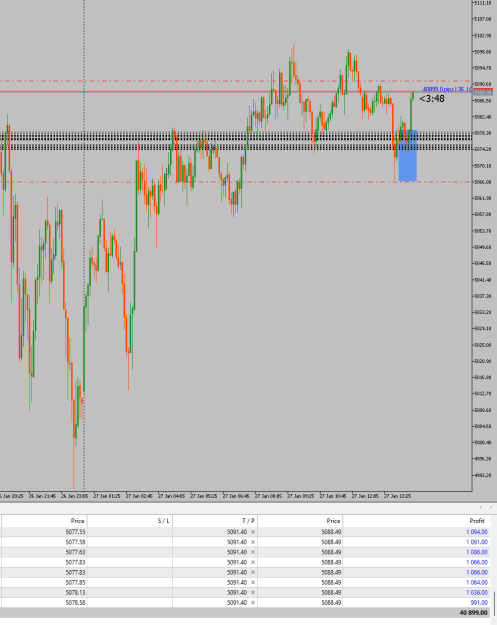497x625 pixels.
Task: Click the 27 Jan 01:25 time axis label
Action: click(106, 496)
